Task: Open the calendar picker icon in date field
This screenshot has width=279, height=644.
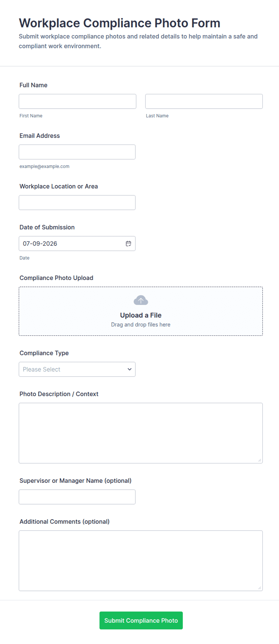Action: click(128, 244)
